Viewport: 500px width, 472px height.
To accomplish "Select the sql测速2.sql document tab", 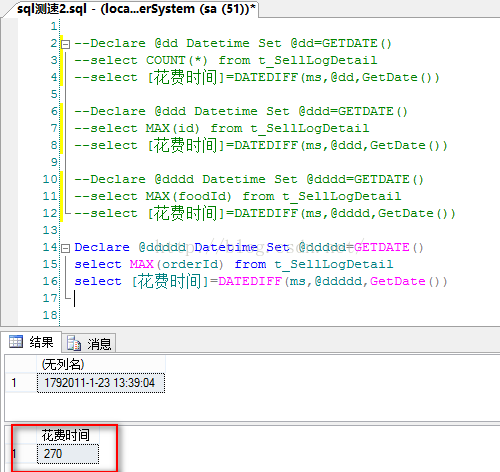I will click(x=136, y=9).
